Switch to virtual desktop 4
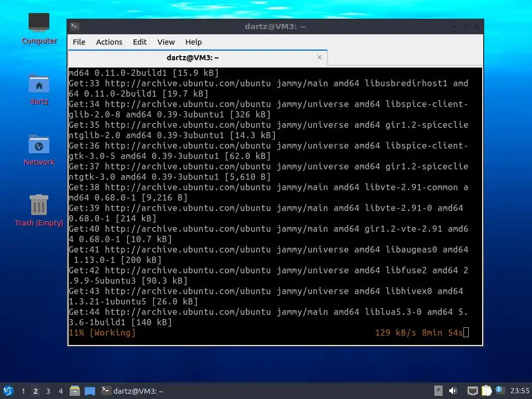The width and height of the screenshot is (532, 399). coord(61,391)
